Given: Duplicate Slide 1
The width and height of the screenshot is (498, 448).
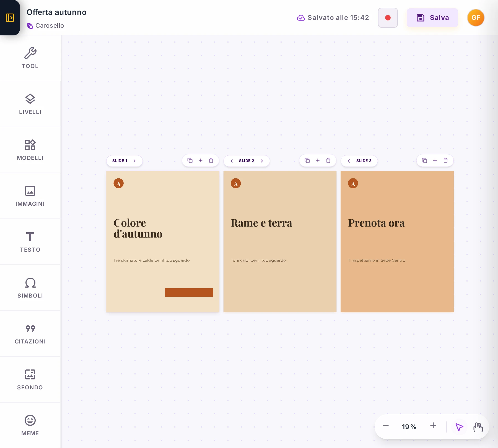Looking at the screenshot, I should pos(190,160).
